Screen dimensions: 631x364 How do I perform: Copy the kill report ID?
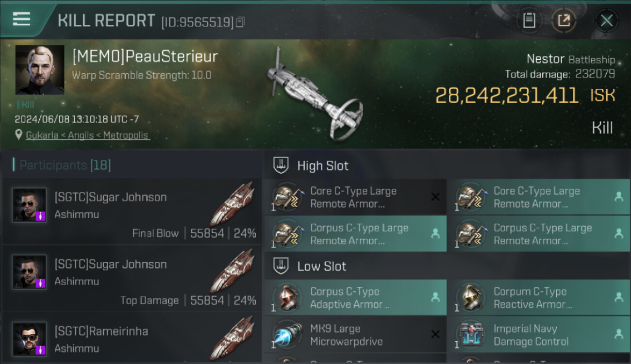tap(241, 22)
